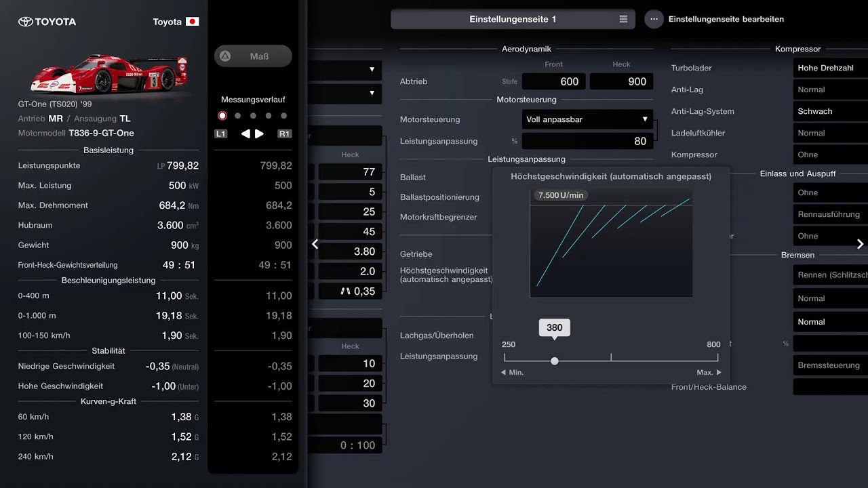Click the Min. left triangle under the slider
Viewport: 868px width, 488px height.
click(503, 372)
